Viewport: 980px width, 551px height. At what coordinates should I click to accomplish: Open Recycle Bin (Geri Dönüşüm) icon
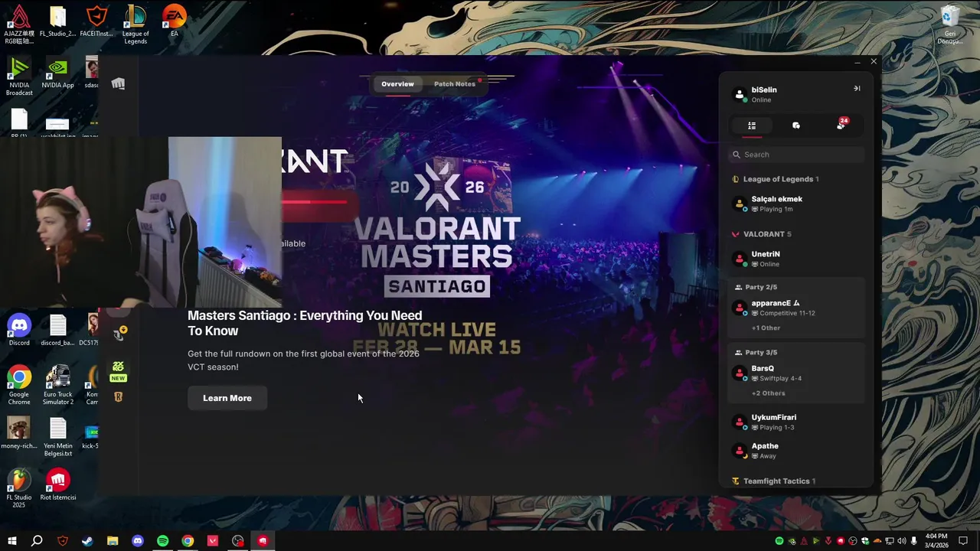(x=950, y=24)
